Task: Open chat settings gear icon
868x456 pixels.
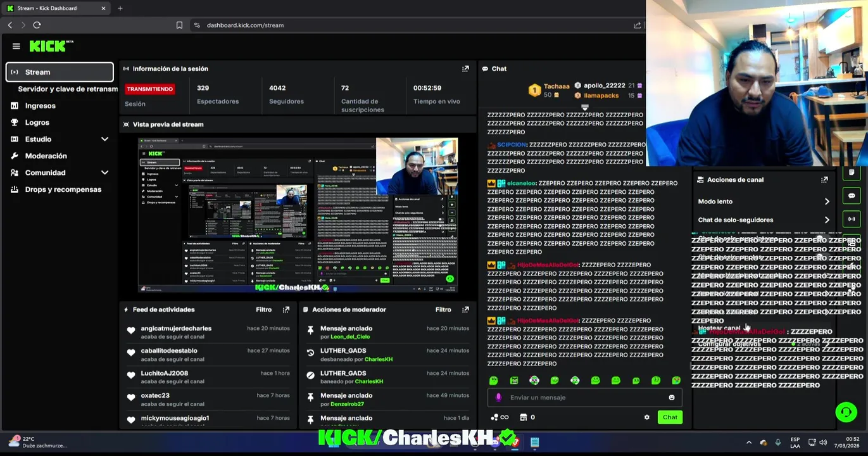Action: pyautogui.click(x=646, y=417)
